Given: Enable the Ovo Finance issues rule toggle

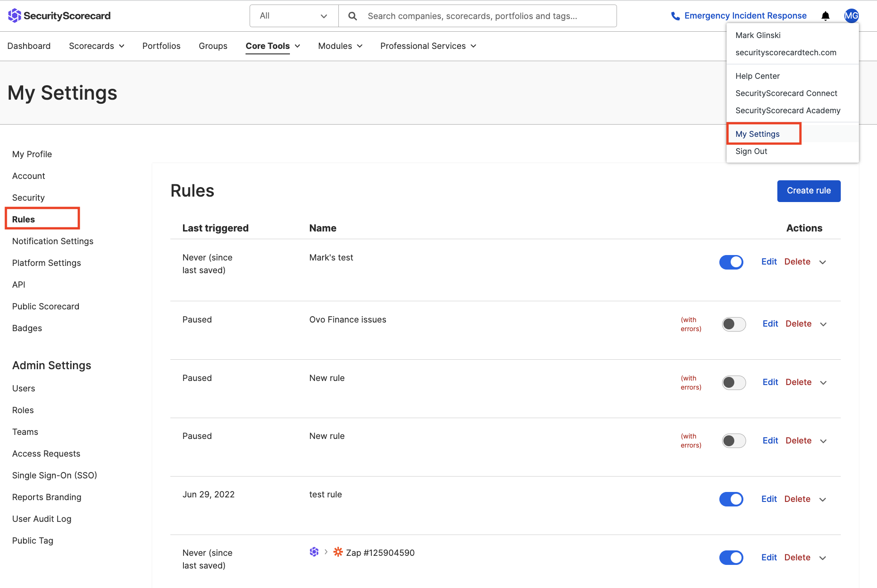Looking at the screenshot, I should (x=734, y=324).
